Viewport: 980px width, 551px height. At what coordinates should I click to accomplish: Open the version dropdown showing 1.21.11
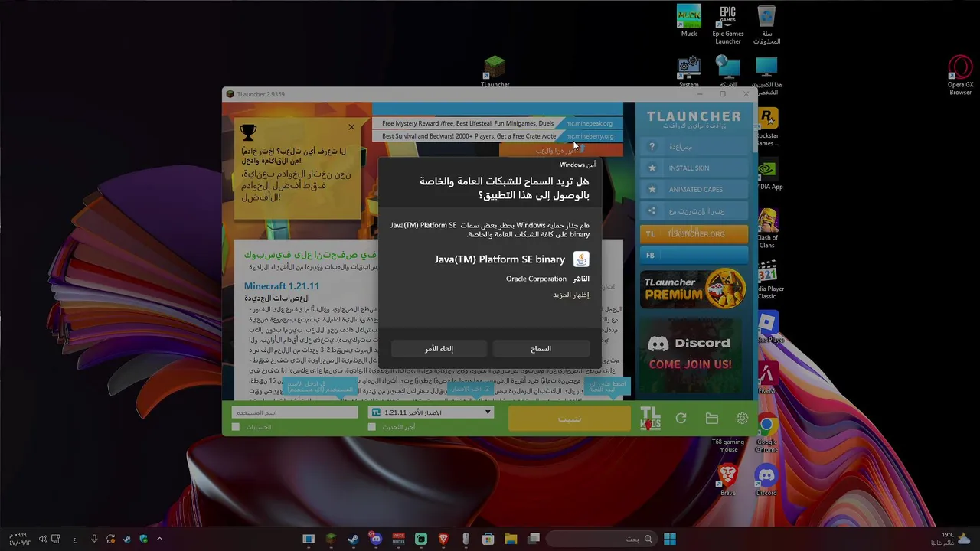click(x=431, y=412)
